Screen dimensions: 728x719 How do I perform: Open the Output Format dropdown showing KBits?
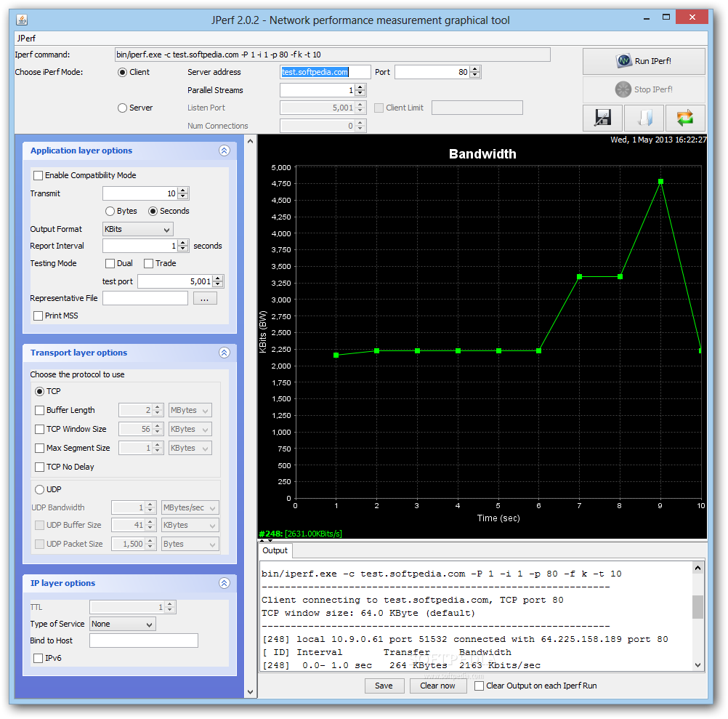click(137, 229)
